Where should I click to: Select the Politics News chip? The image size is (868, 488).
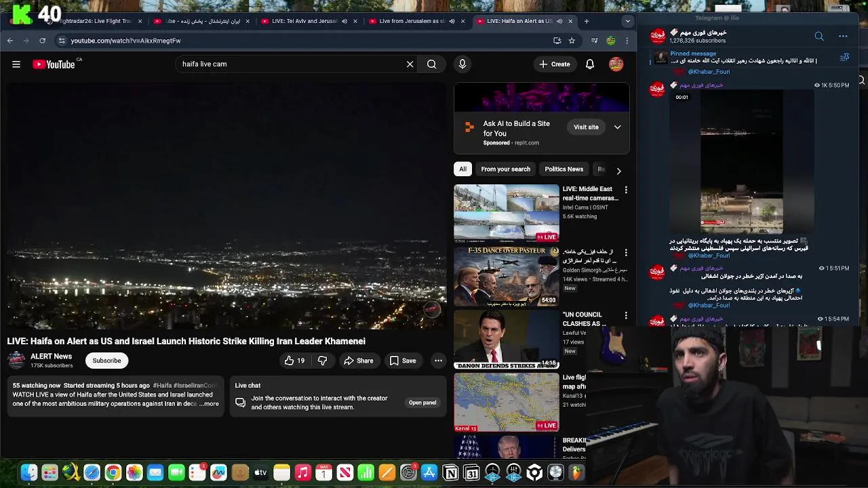564,169
